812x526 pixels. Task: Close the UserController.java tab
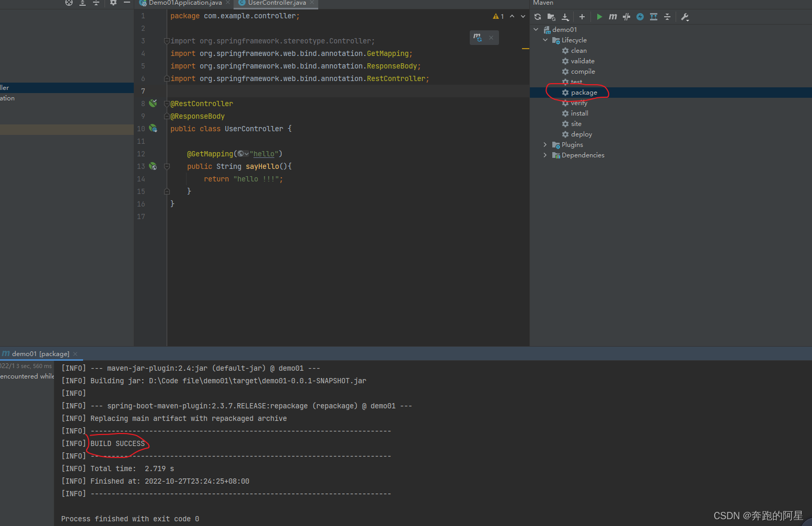pyautogui.click(x=312, y=3)
